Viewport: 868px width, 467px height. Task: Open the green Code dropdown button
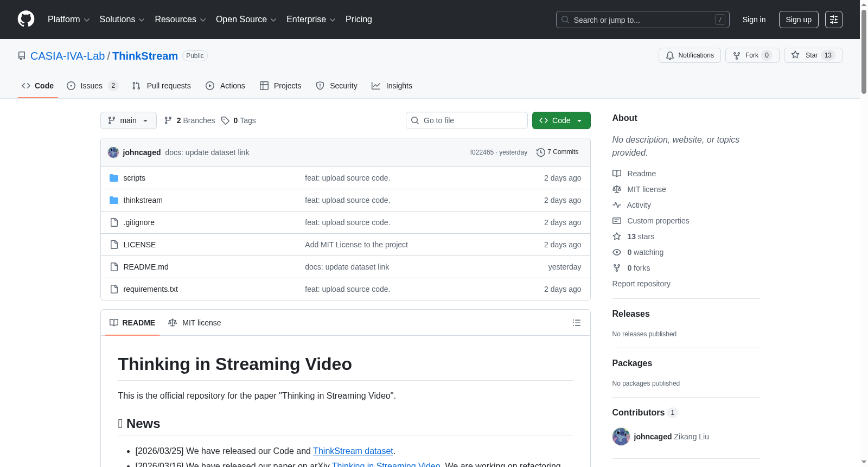pyautogui.click(x=561, y=120)
